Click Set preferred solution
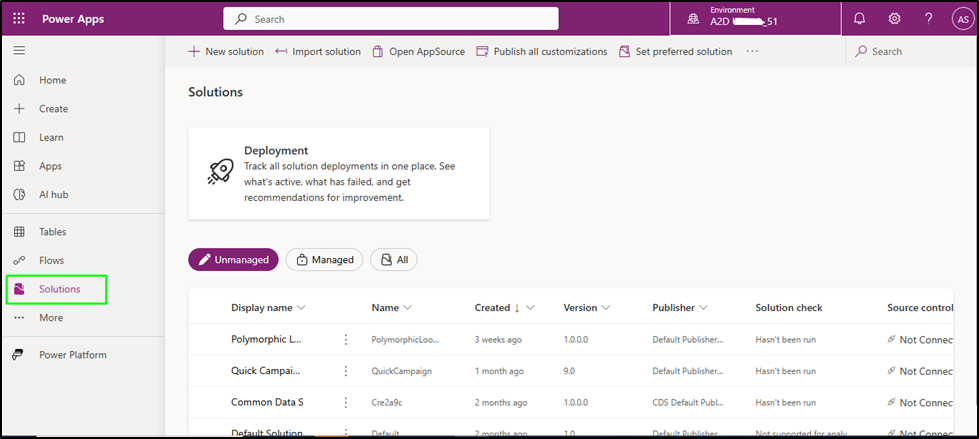This screenshot has height=439, width=979. tap(676, 52)
